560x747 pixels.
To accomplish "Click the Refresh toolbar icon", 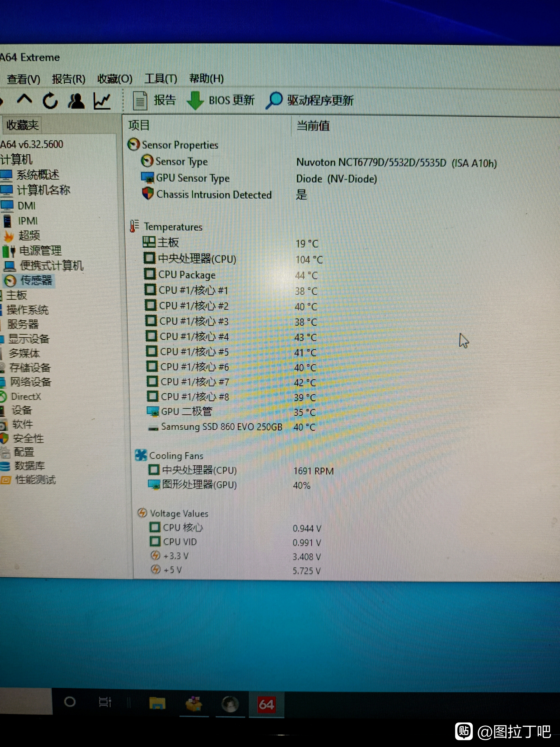I will (50, 101).
